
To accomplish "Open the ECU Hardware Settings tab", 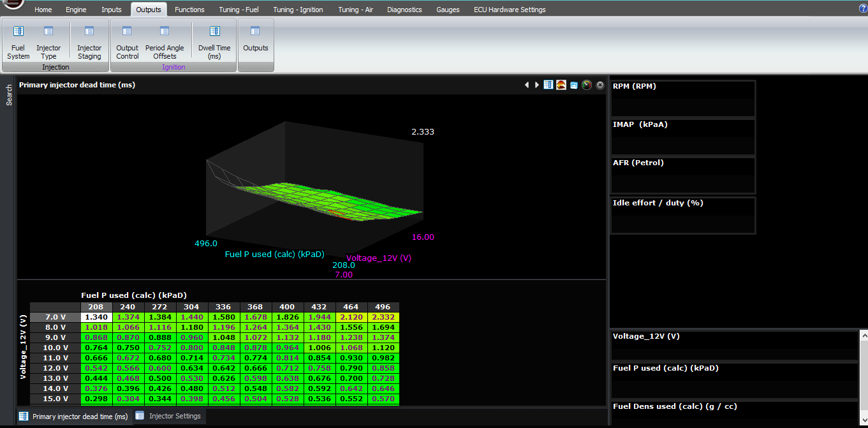I will click(510, 10).
